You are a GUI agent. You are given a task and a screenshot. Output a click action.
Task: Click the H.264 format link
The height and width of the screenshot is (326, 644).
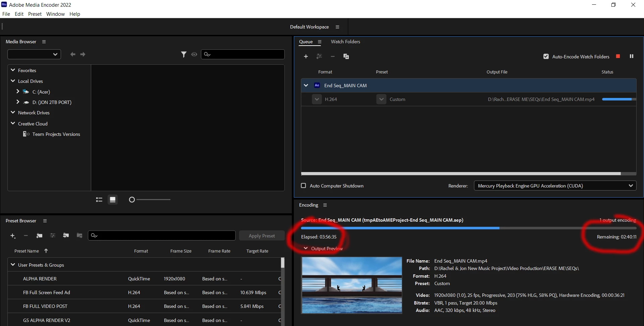tap(331, 99)
